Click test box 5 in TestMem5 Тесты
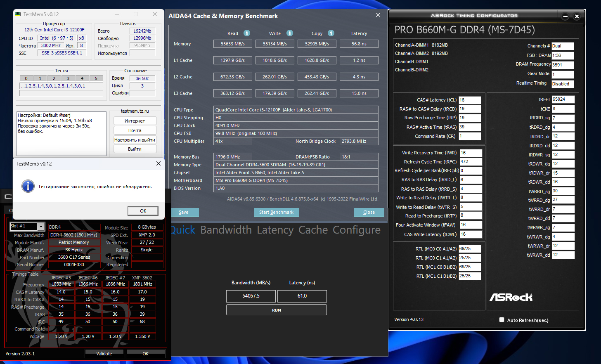The image size is (601, 364). 96,78
